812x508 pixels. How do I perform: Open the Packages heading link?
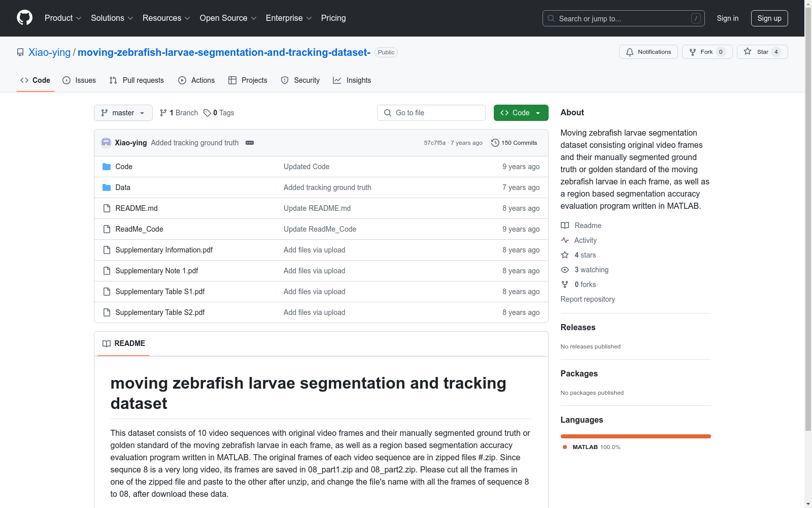(579, 374)
